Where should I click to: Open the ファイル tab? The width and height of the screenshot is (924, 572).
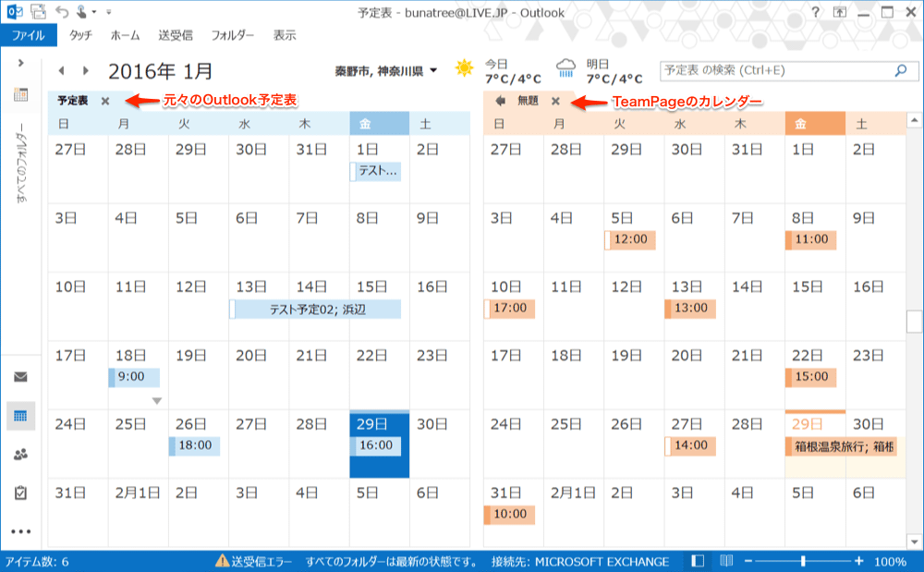pos(29,35)
